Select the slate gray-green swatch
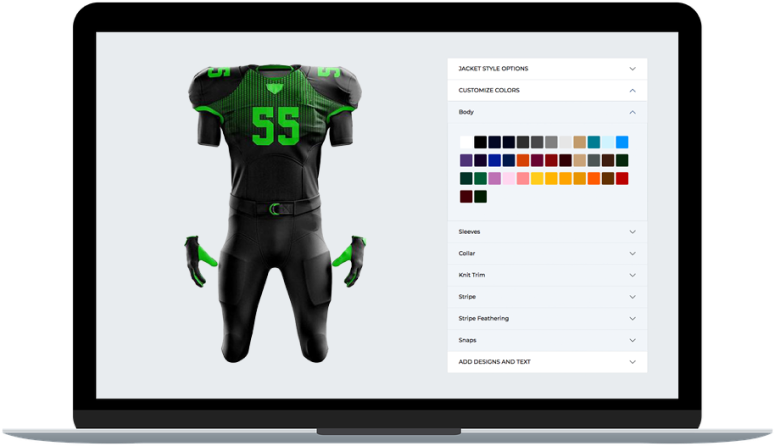 click(594, 160)
